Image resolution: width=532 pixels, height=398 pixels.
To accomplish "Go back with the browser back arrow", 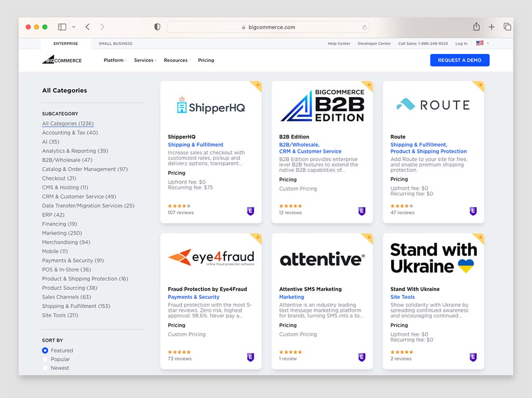I will tap(87, 27).
